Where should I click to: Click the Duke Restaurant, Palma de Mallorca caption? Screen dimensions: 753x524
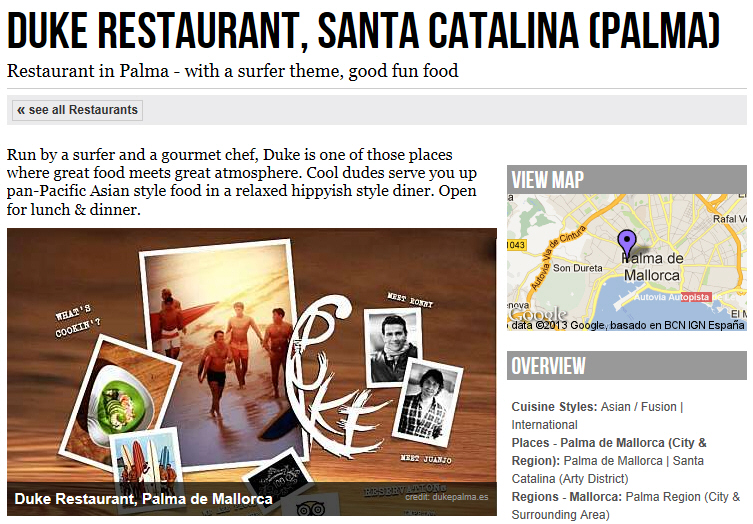pos(143,499)
